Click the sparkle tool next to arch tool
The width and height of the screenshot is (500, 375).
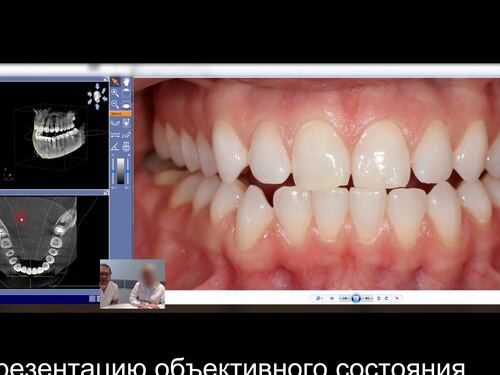pyautogui.click(x=126, y=123)
